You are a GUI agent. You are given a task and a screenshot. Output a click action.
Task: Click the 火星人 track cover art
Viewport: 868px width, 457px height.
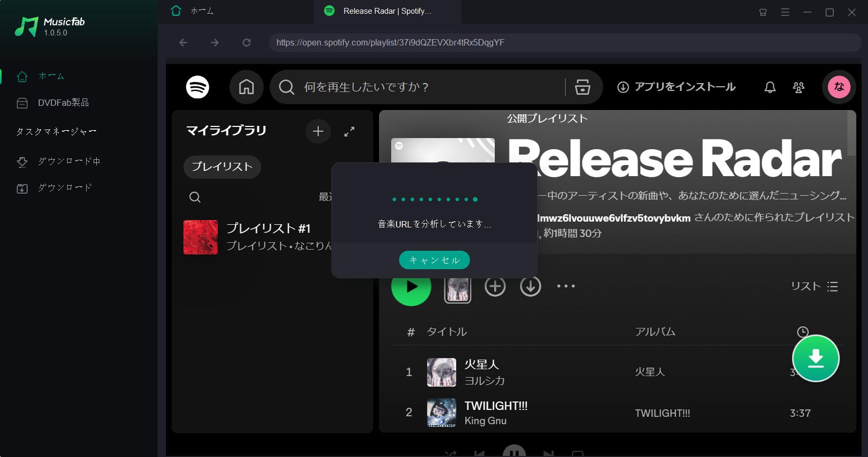pyautogui.click(x=441, y=372)
